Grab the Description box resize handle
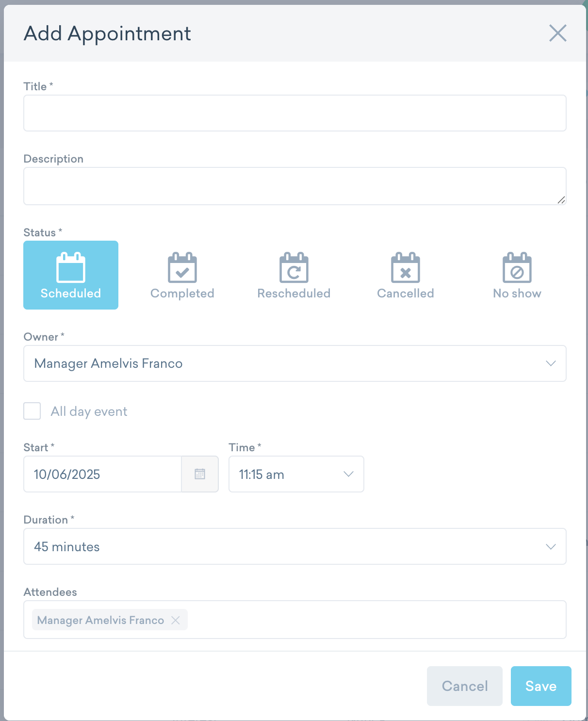 point(561,200)
